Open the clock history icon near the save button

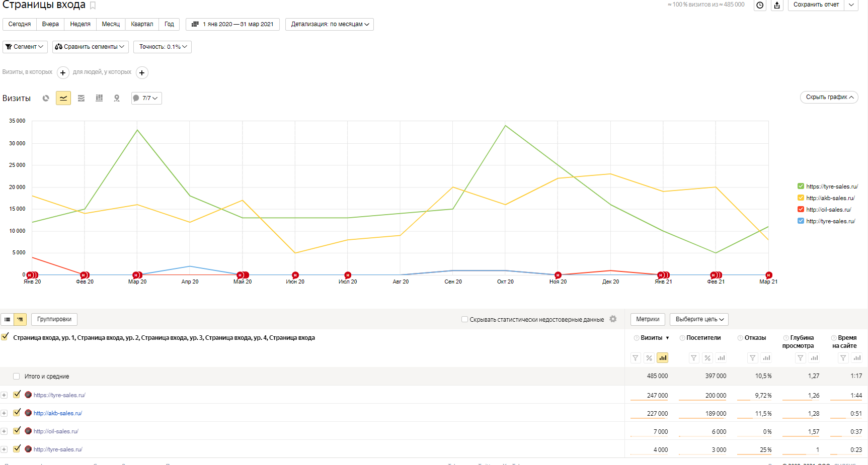[x=760, y=5]
